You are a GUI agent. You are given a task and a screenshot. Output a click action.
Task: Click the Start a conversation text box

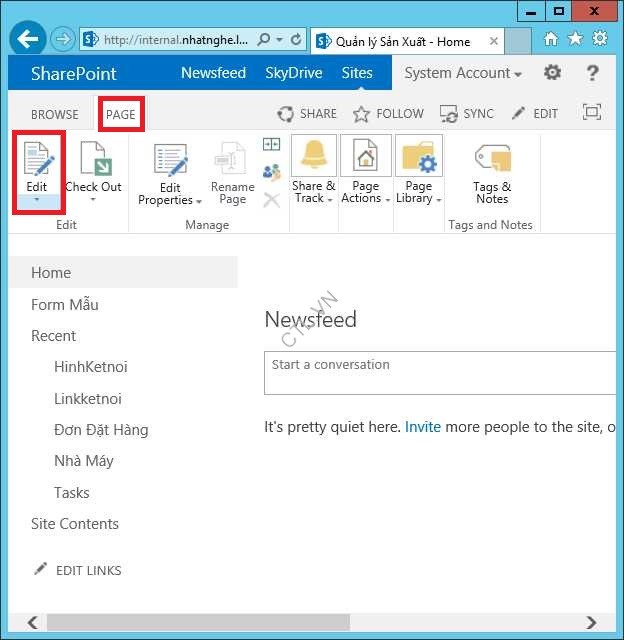440,373
